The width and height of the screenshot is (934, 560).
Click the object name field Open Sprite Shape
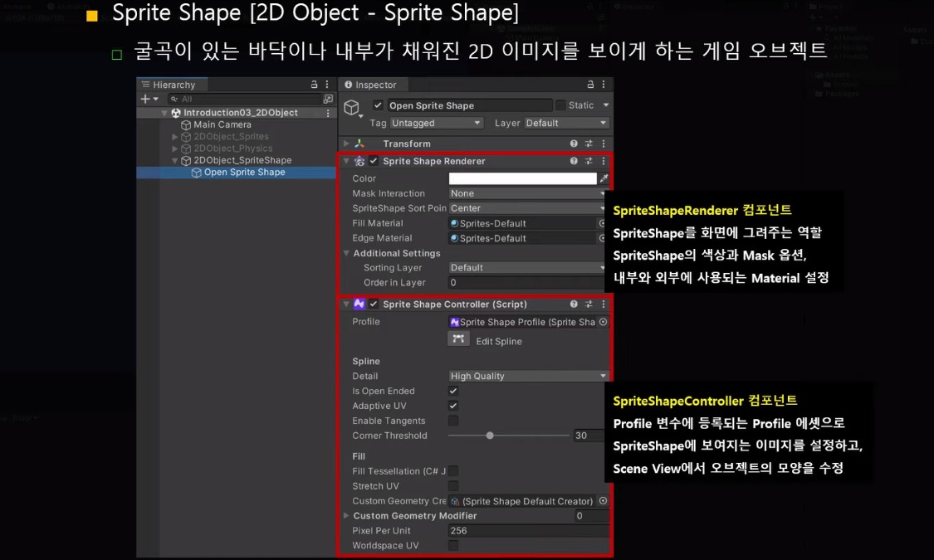coord(469,105)
